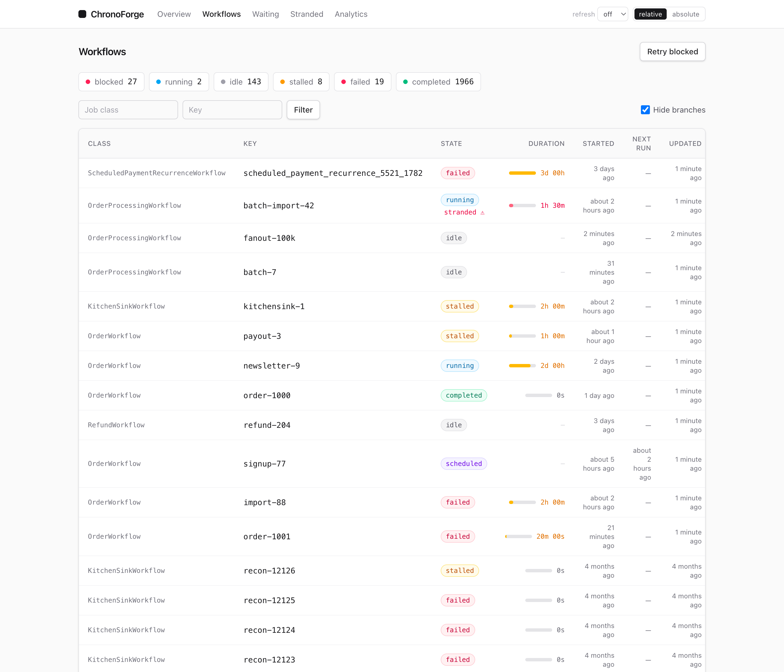Open the batch-import-42 workflow
The height and width of the screenshot is (672, 784).
click(x=279, y=206)
